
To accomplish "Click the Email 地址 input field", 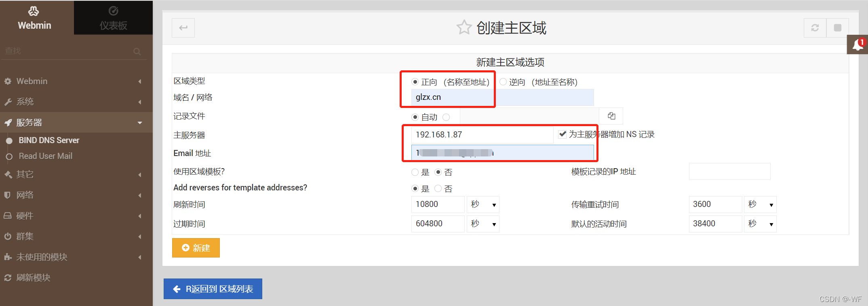I will [x=502, y=153].
